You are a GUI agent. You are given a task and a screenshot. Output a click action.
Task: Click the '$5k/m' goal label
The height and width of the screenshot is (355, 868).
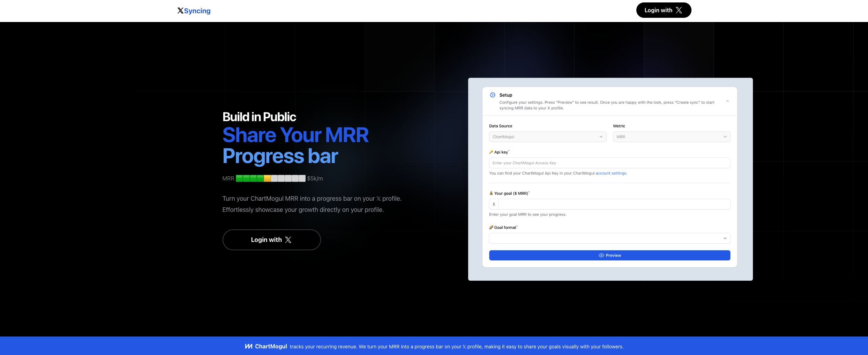point(315,179)
